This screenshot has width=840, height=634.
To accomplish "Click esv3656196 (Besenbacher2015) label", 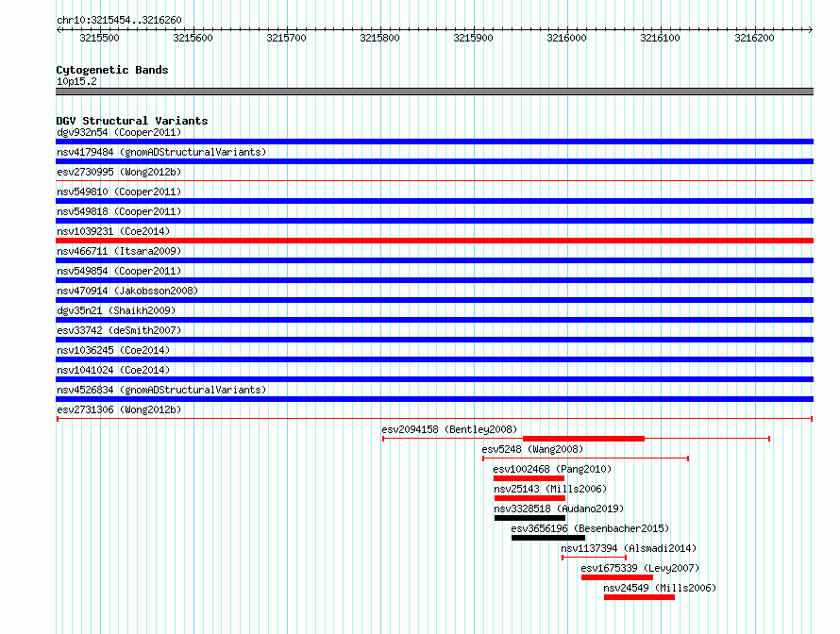I will click(590, 528).
